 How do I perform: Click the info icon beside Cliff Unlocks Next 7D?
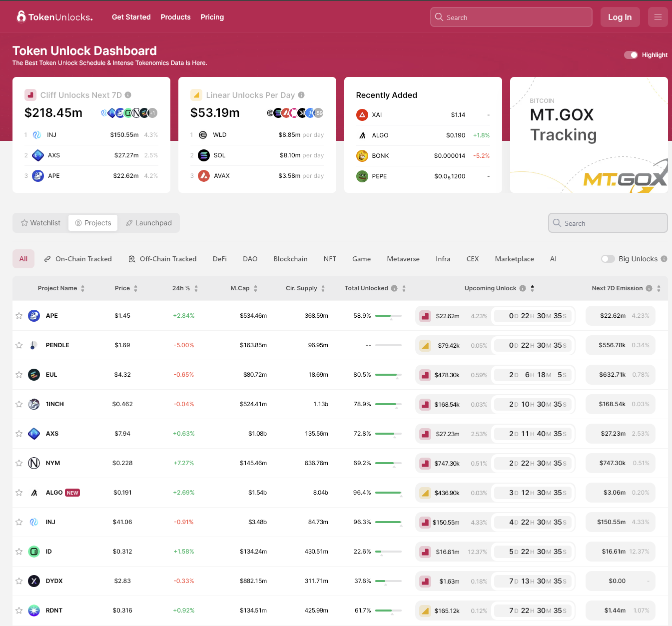128,95
